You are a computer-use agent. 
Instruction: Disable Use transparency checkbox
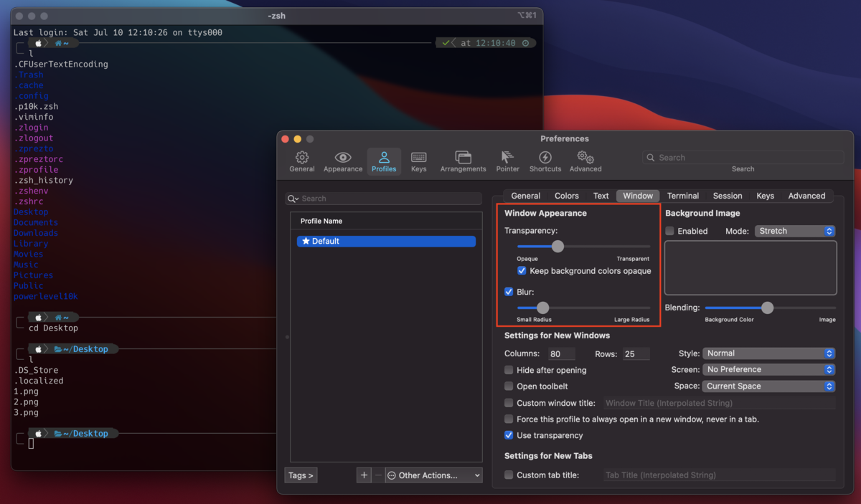509,435
